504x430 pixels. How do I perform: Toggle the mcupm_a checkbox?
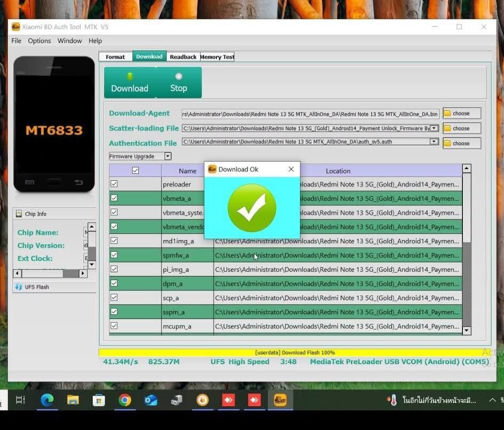click(x=114, y=326)
